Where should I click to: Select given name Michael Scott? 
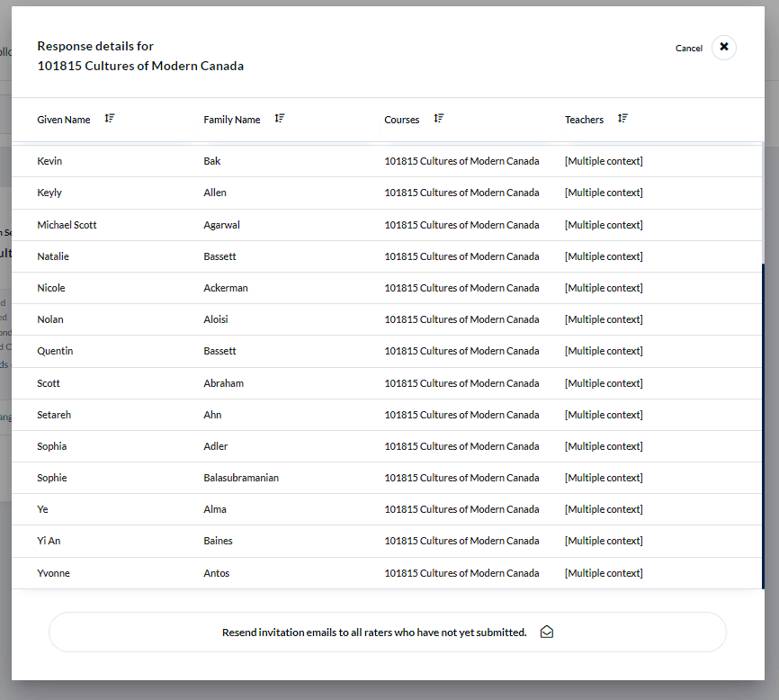(x=67, y=225)
